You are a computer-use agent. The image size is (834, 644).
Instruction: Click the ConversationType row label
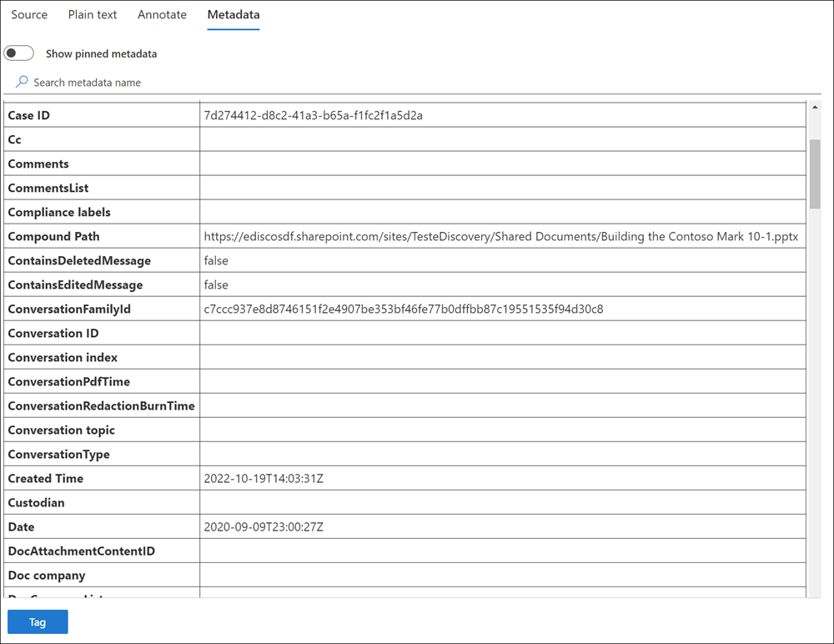59,455
